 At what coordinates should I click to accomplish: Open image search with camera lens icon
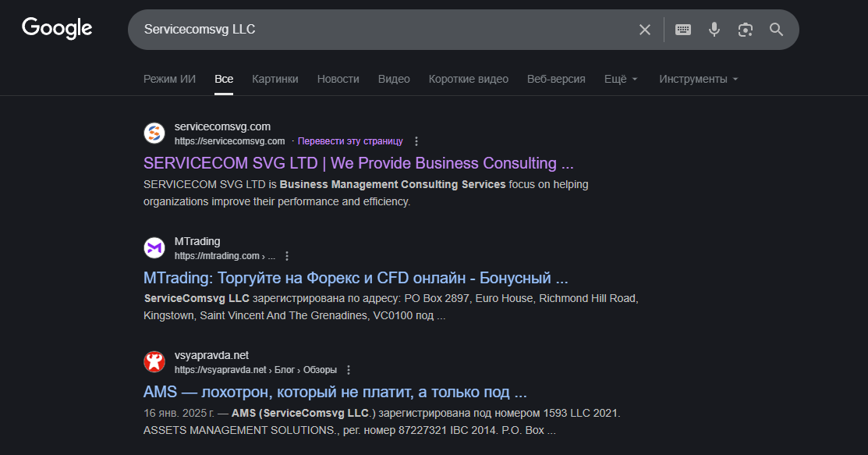(x=746, y=30)
